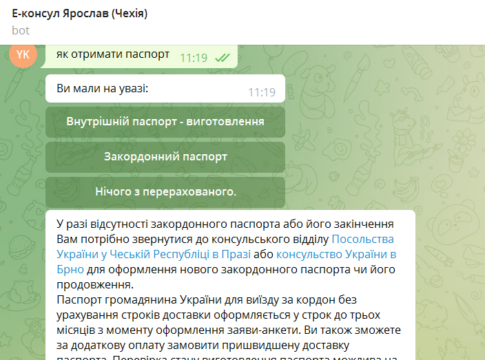Choose the 'Закордонний паспорт' option
485x360 pixels.
pos(165,157)
